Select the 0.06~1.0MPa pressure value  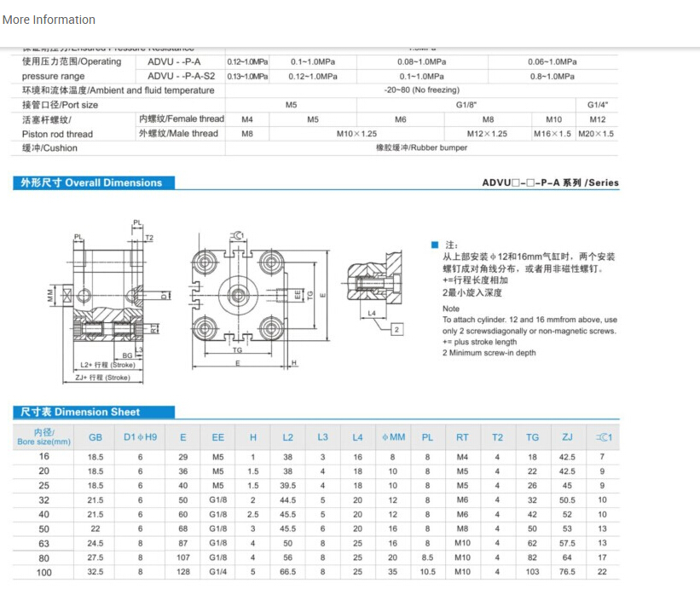[552, 62]
